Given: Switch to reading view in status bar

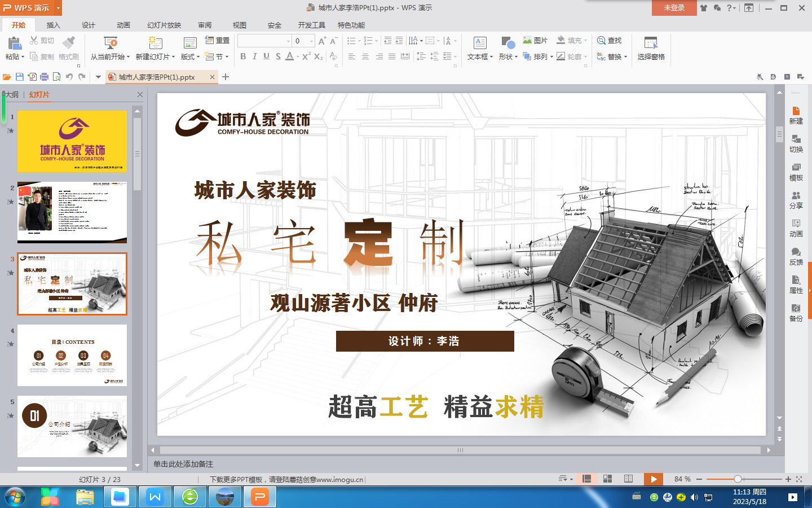Looking at the screenshot, I should [x=628, y=479].
